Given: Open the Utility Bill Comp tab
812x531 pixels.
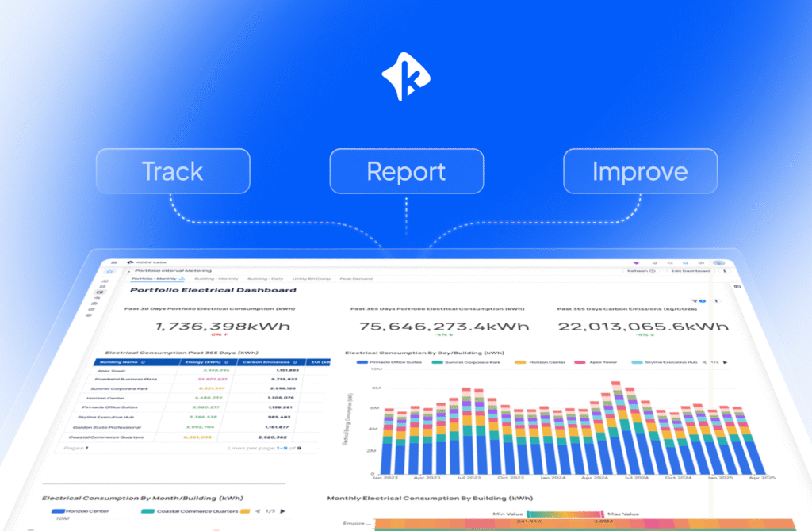Looking at the screenshot, I should (x=311, y=278).
